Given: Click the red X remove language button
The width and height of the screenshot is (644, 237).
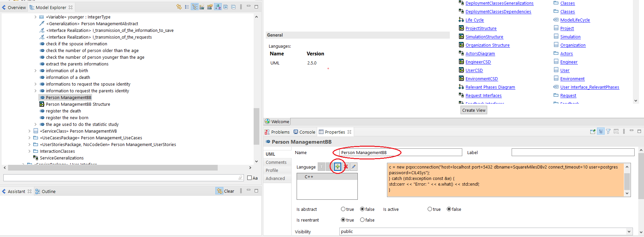Looking at the screenshot, I should [x=346, y=167].
